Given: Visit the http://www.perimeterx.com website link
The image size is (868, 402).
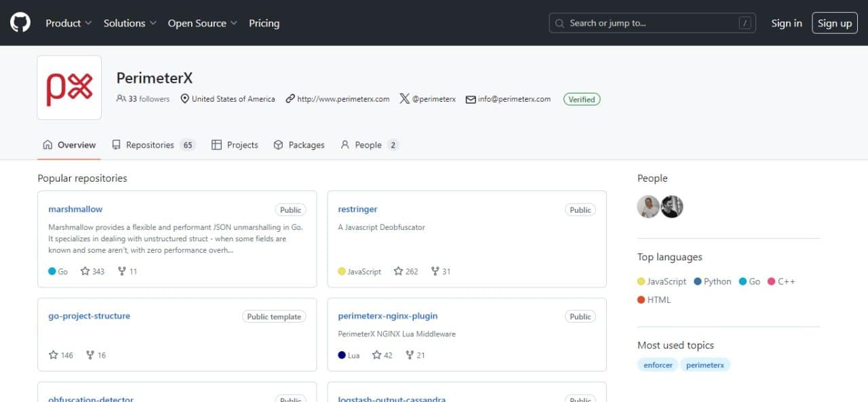Looking at the screenshot, I should [343, 99].
